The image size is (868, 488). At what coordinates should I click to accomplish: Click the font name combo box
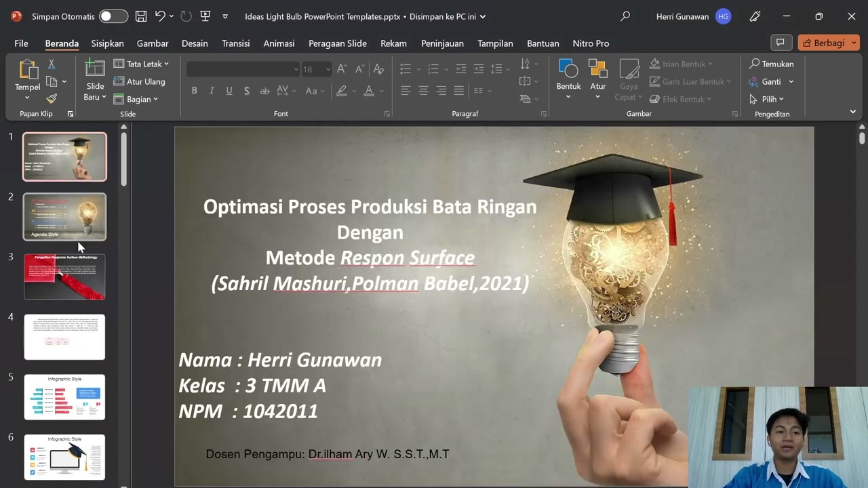tap(243, 69)
